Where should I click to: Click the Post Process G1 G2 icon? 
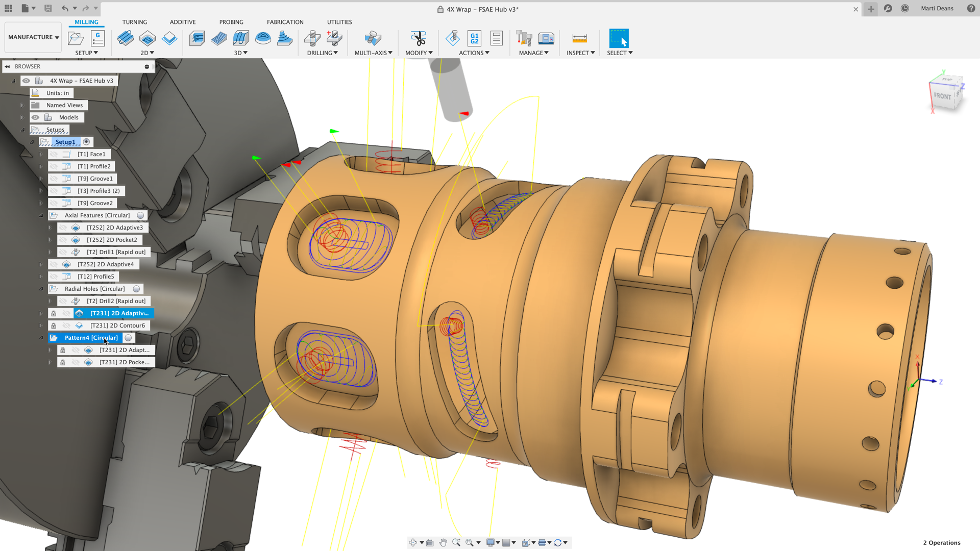474,38
